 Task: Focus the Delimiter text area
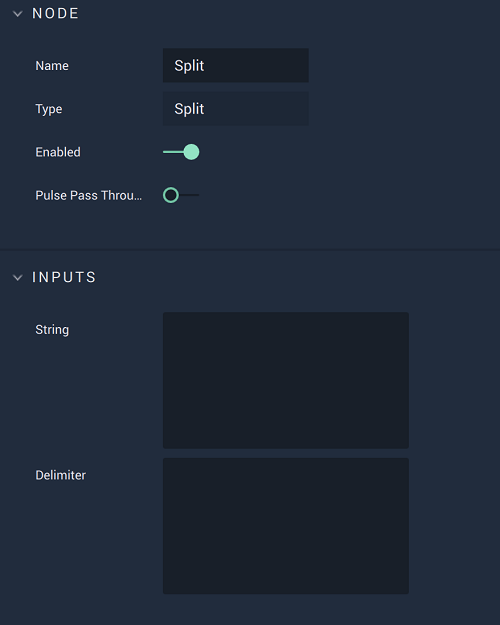pyautogui.click(x=286, y=526)
